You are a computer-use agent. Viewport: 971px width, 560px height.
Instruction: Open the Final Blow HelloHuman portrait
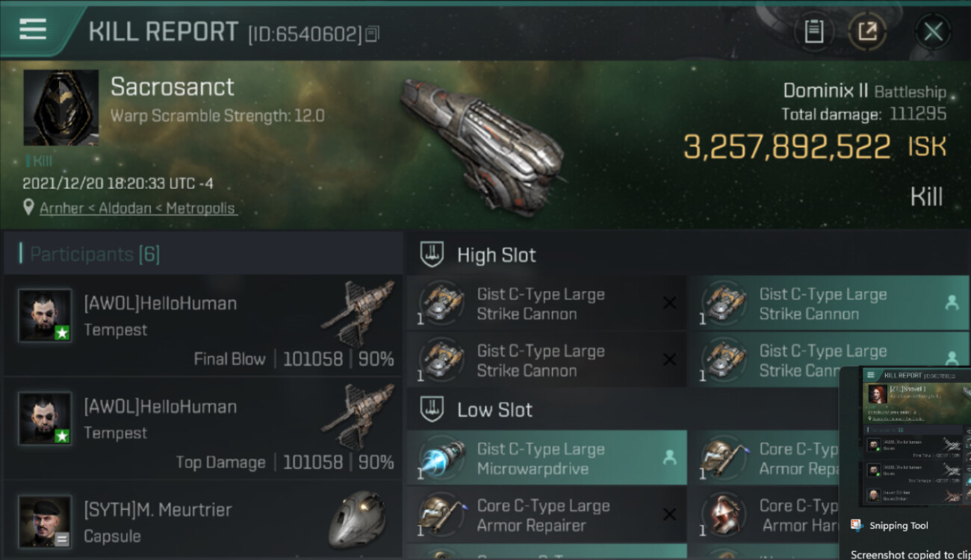click(x=45, y=315)
